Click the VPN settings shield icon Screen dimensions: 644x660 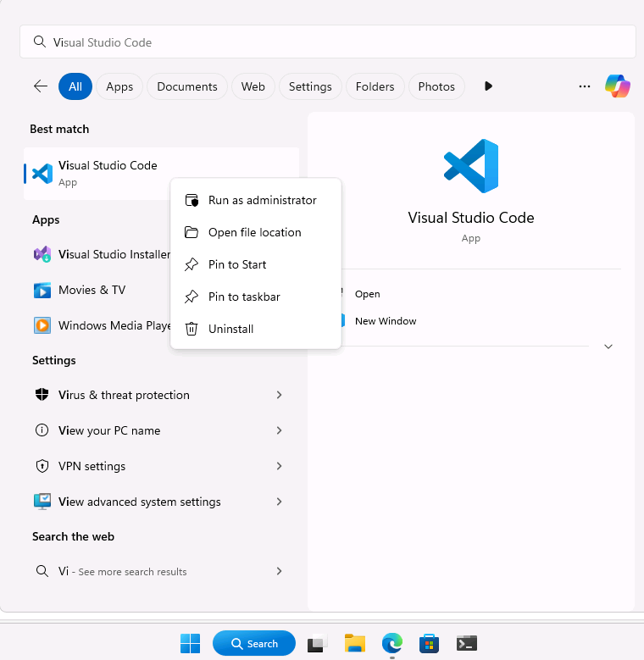(42, 466)
